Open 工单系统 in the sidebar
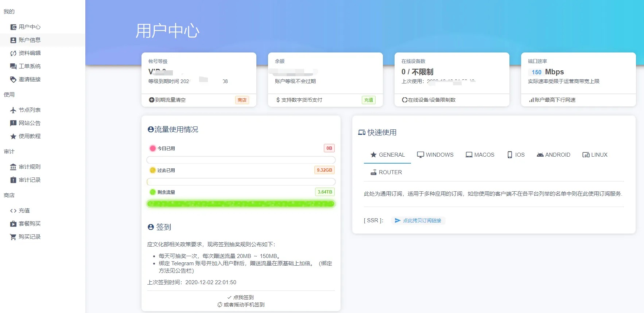Image resolution: width=644 pixels, height=313 pixels. 43,66
